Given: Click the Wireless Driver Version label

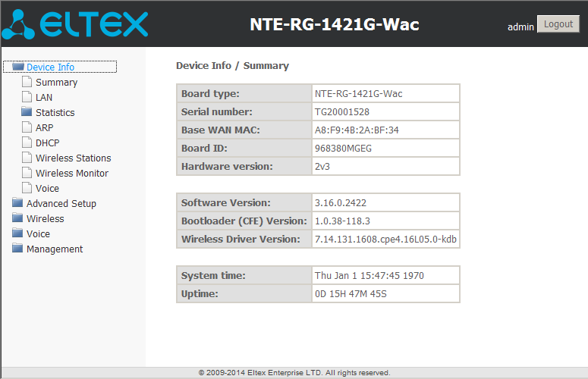Looking at the screenshot, I should 241,240.
